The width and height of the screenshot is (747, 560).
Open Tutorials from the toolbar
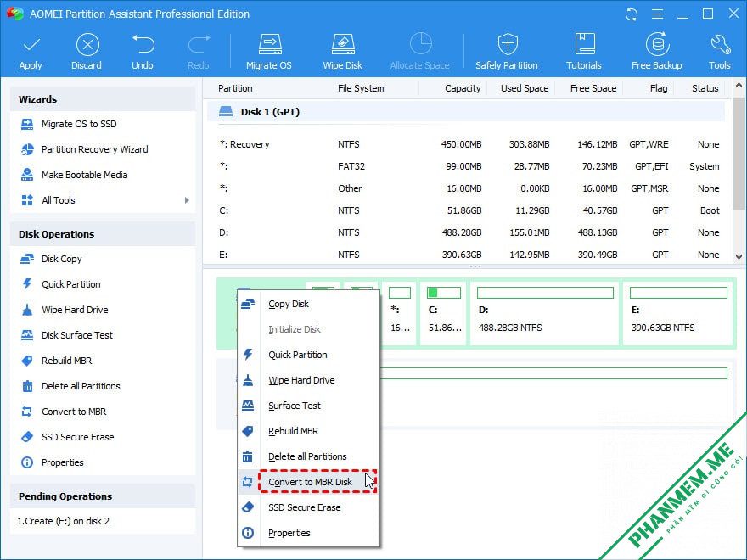pyautogui.click(x=584, y=52)
